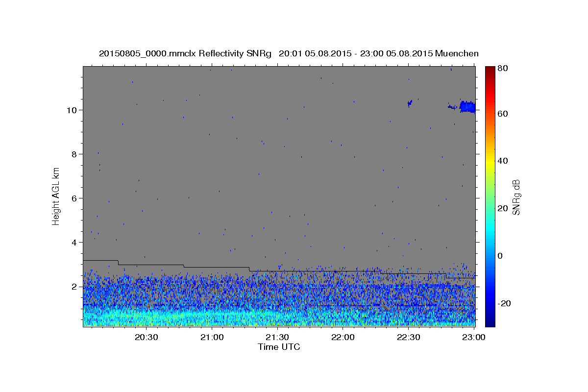Click the 'SNRg dB' colorbar label
The height and width of the screenshot is (392, 588).
[516, 197]
